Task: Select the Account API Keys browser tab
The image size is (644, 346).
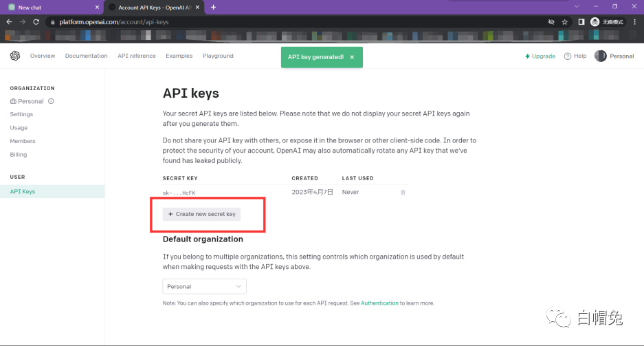Action: [x=154, y=8]
